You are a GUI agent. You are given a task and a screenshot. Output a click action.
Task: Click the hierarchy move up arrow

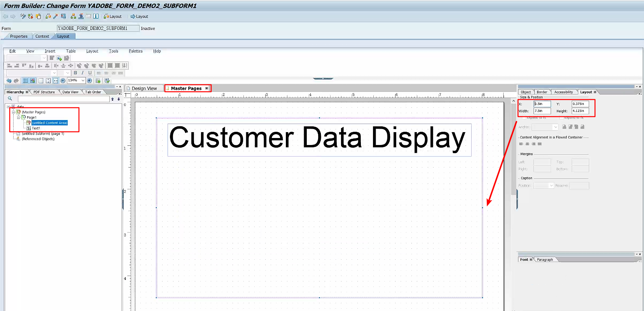pyautogui.click(x=112, y=99)
